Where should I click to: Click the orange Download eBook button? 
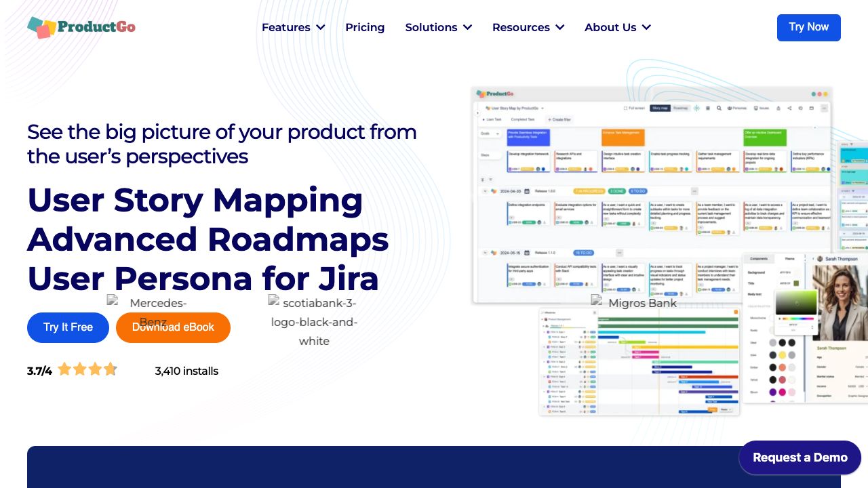click(173, 327)
